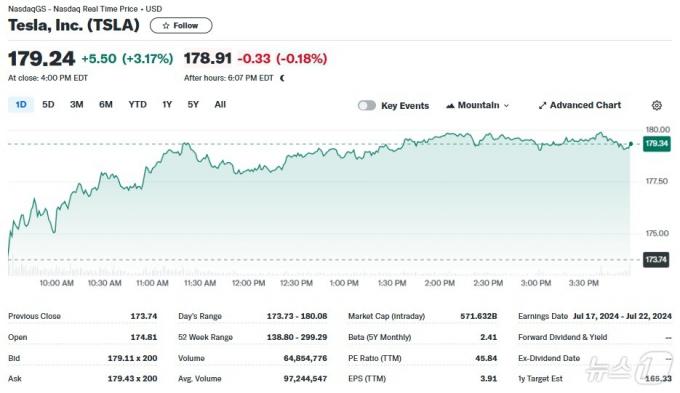Click the 177.50 price axis label
The image size is (680, 393).
tap(657, 181)
